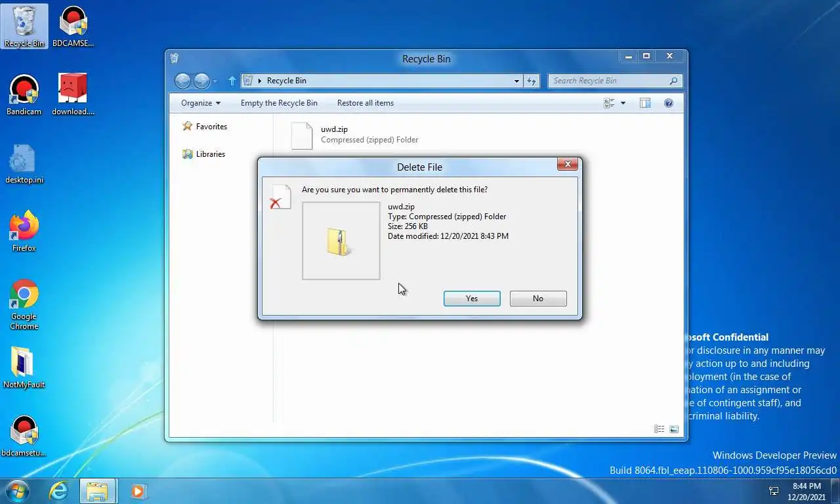This screenshot has height=504, width=840.
Task: Switch to details view icon at bottom
Action: 660,429
